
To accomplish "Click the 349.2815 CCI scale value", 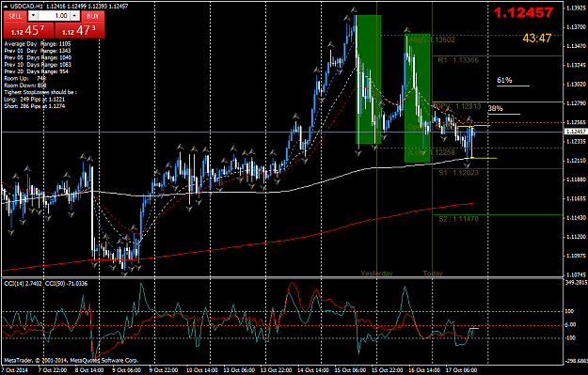I will coord(576,283).
